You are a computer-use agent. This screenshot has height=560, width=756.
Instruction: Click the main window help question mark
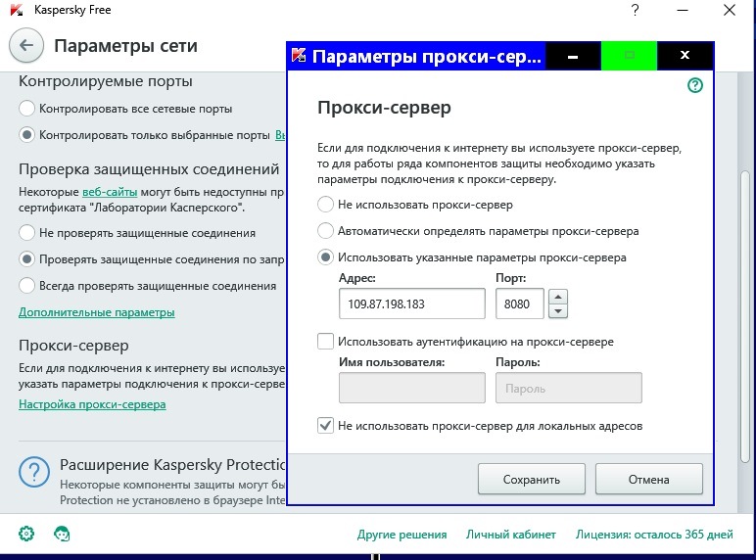click(x=635, y=10)
